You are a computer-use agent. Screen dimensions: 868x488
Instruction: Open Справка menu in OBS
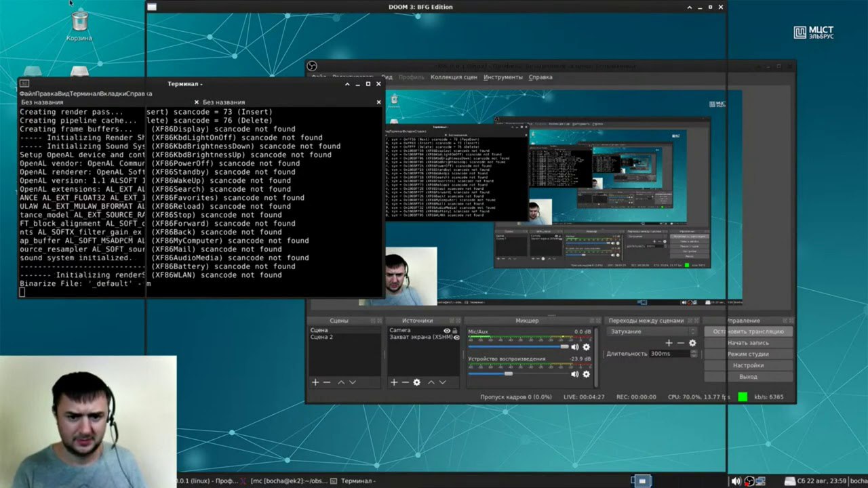pos(540,77)
